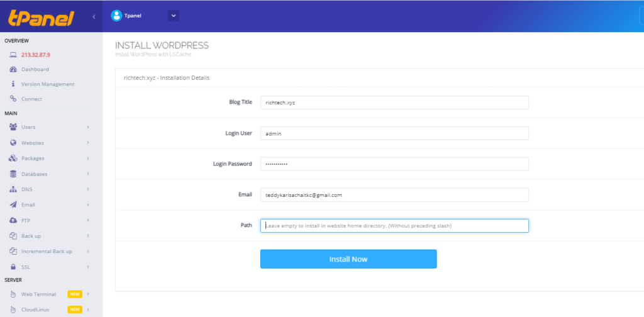Viewport: 644px width, 317px height.
Task: Click the Websites globe icon
Action: click(x=13, y=143)
